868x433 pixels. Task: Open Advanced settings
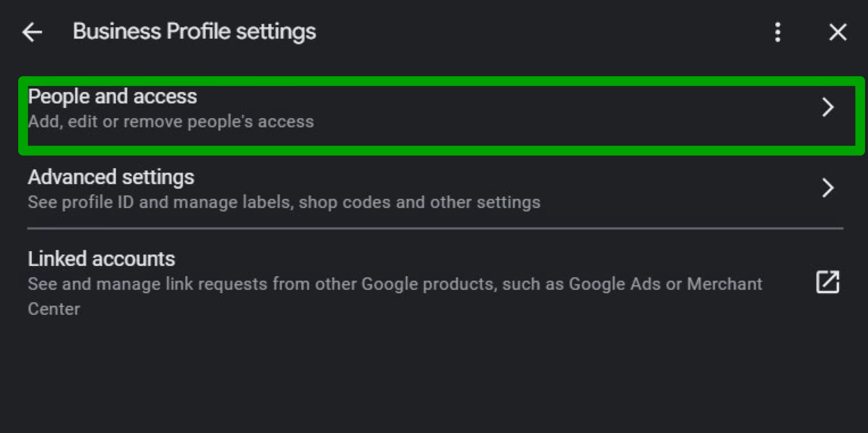tap(111, 177)
